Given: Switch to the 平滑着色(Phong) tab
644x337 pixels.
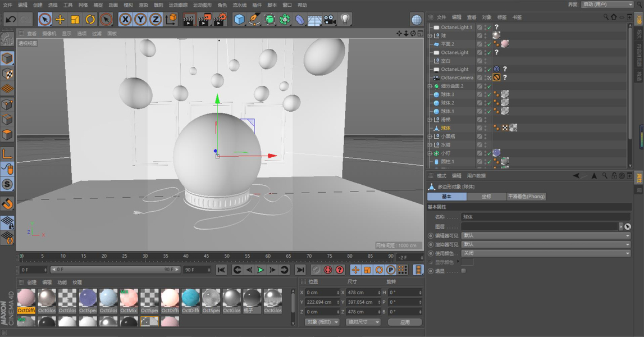Looking at the screenshot, I should (x=527, y=197).
